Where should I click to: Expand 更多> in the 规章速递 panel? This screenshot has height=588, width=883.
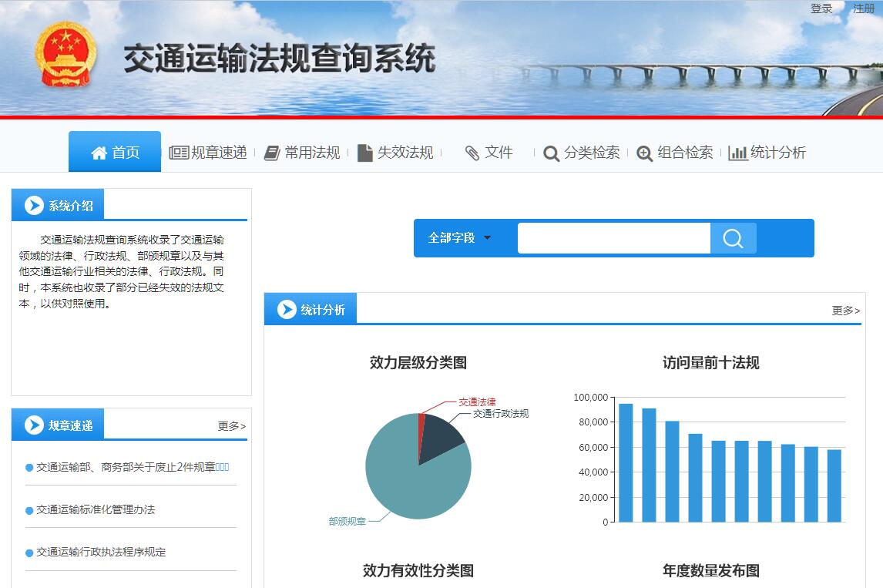coord(231,426)
